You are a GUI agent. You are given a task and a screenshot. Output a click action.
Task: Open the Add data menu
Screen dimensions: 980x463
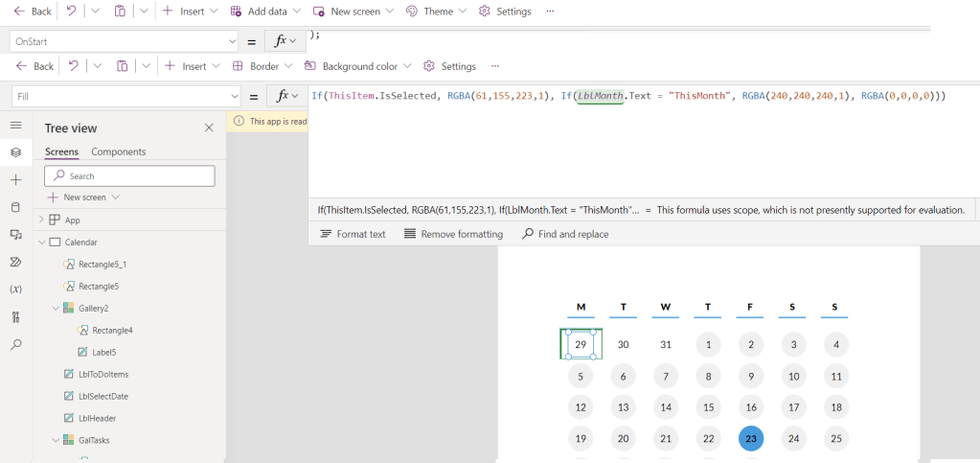[x=265, y=12]
